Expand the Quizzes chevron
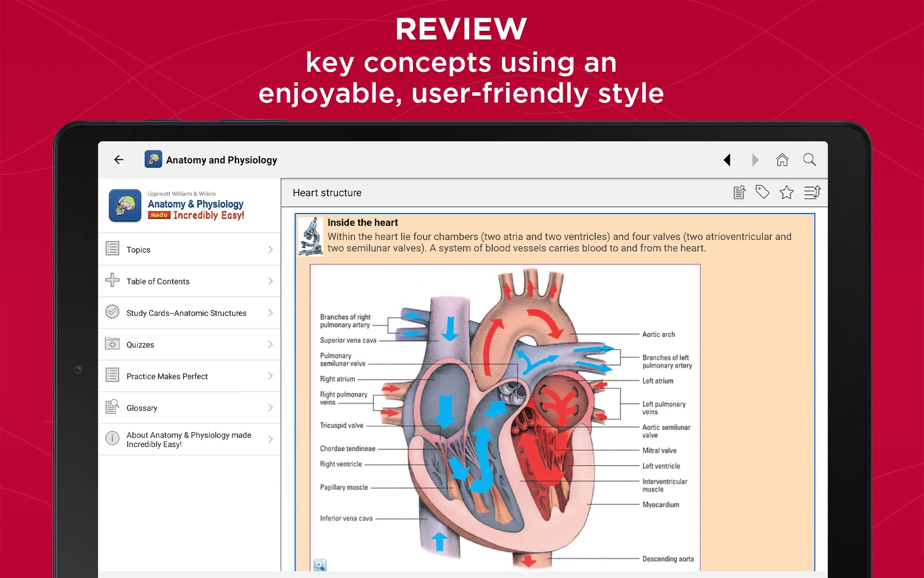 (x=270, y=344)
